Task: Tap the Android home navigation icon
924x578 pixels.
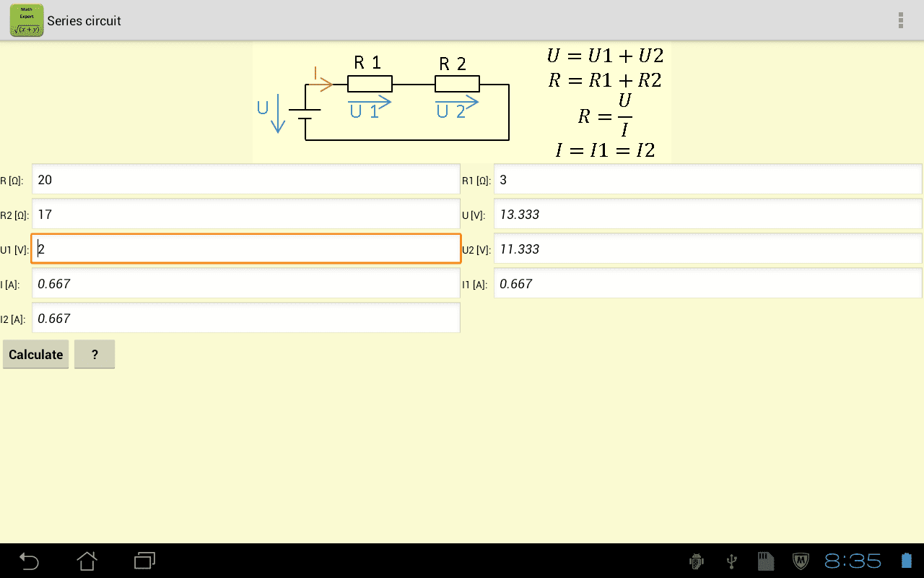Action: pos(87,561)
